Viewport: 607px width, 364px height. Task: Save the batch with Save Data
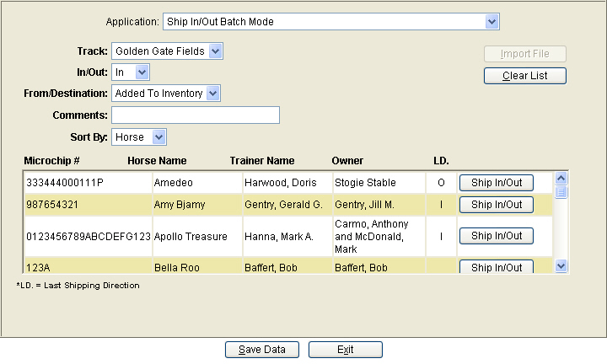262,350
